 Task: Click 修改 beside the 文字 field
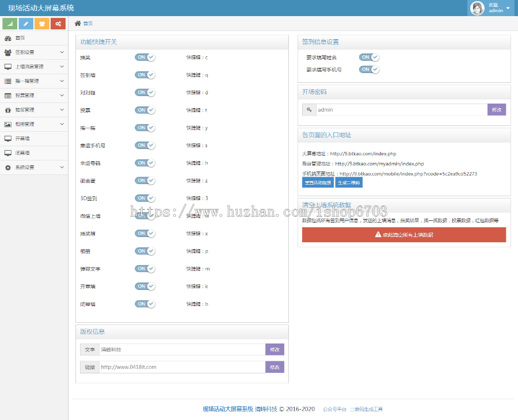275,349
